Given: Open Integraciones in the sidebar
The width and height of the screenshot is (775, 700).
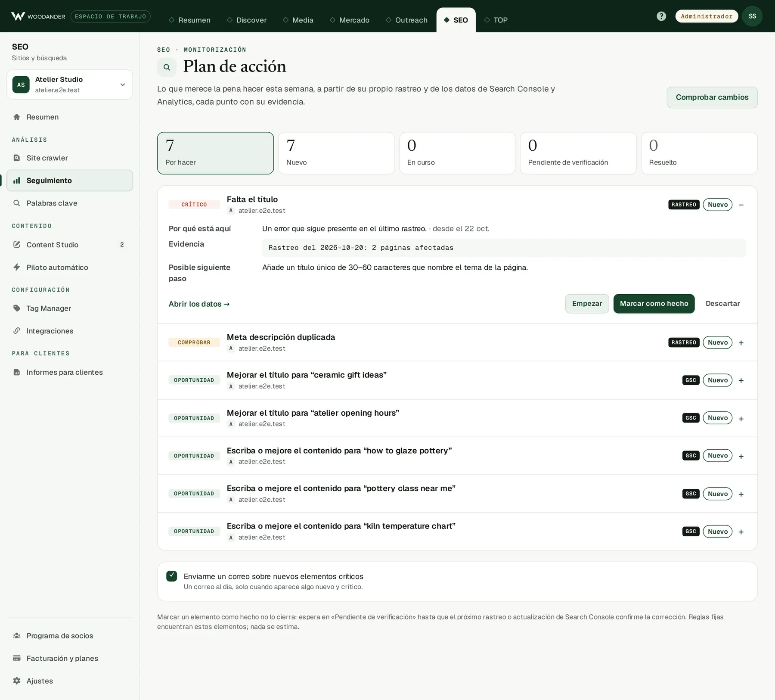Looking at the screenshot, I should (x=70, y=331).
